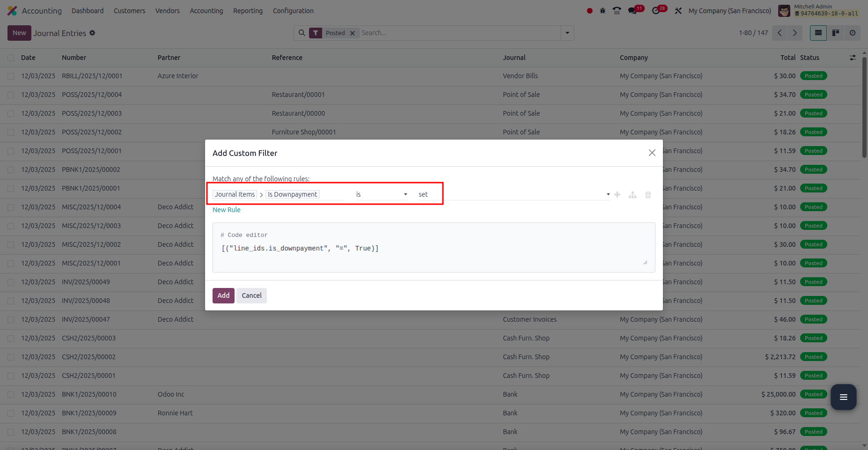This screenshot has width=868, height=450.
Task: Open the Reporting menu
Action: coord(248,11)
